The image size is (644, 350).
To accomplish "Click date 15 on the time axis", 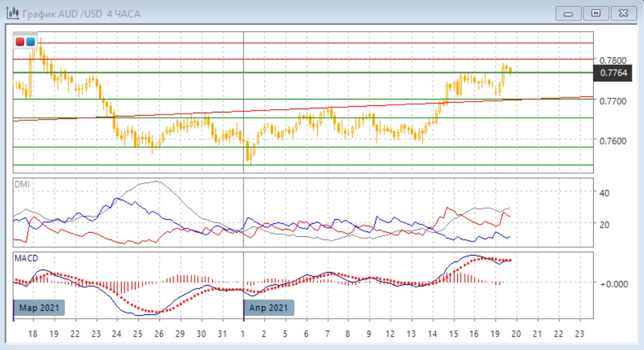I will (452, 333).
